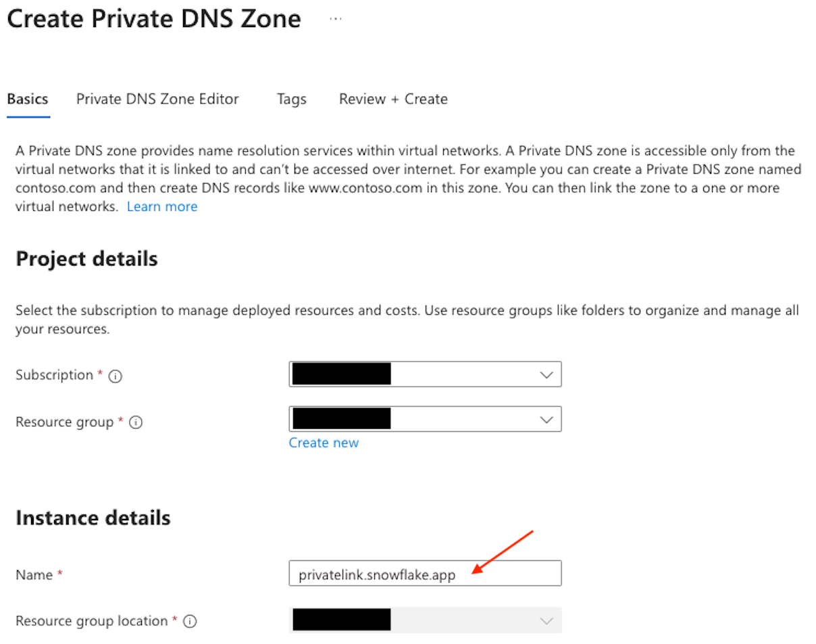This screenshot has height=644, width=816.
Task: Select the Basics tab
Action: [x=27, y=99]
